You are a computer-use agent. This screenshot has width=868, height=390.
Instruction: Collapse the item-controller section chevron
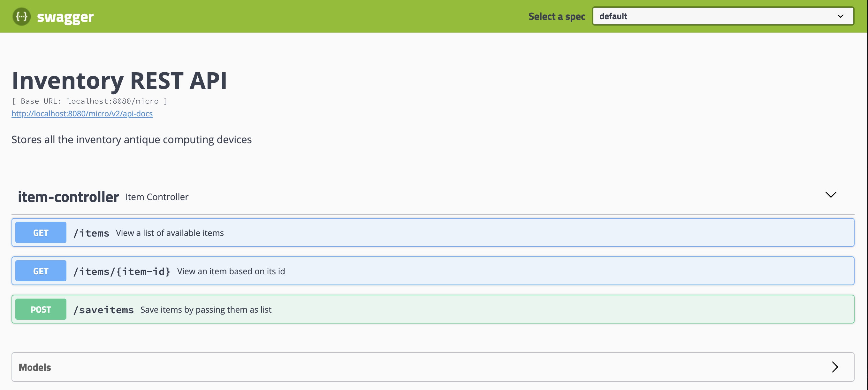830,195
